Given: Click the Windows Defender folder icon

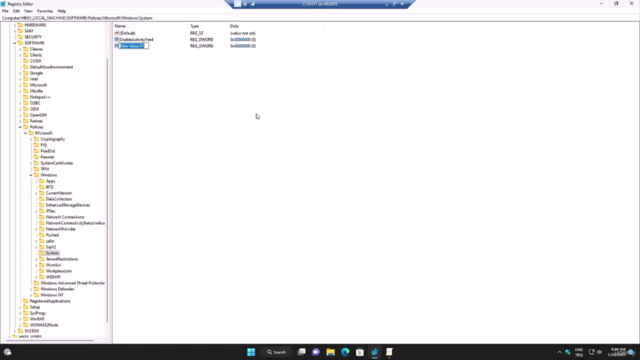Looking at the screenshot, I should [36, 289].
